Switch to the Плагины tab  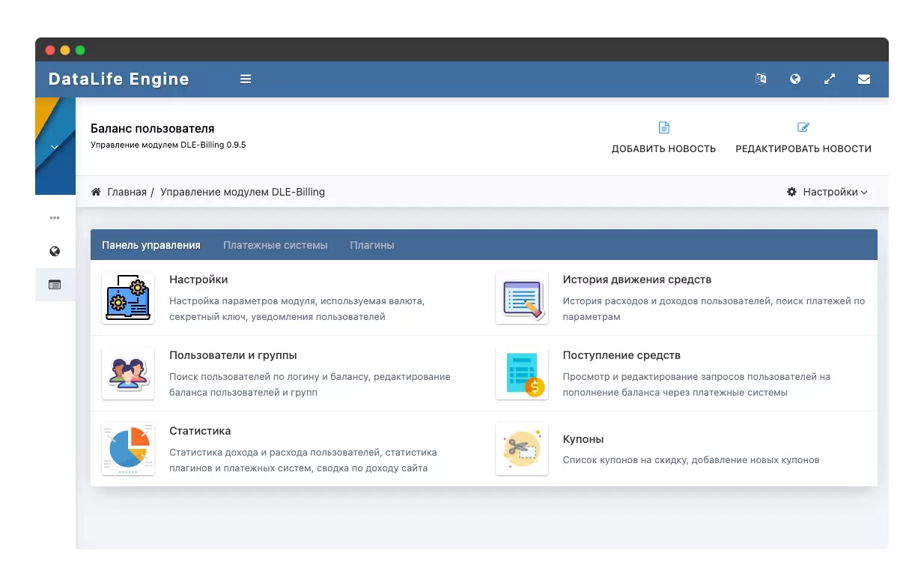372,245
